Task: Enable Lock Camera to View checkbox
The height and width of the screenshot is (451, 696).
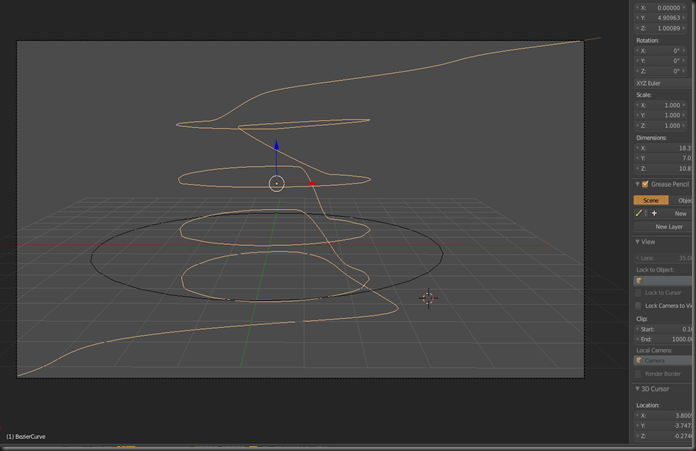Action: point(638,305)
